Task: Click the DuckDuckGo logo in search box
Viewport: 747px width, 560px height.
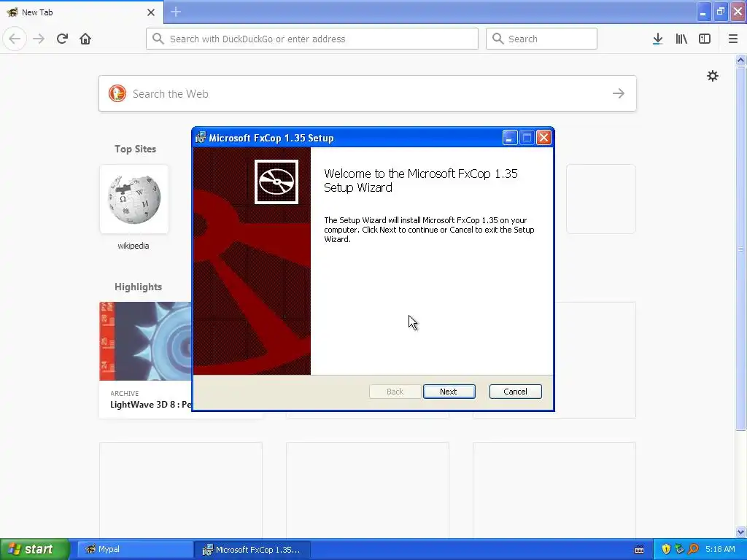Action: click(117, 93)
